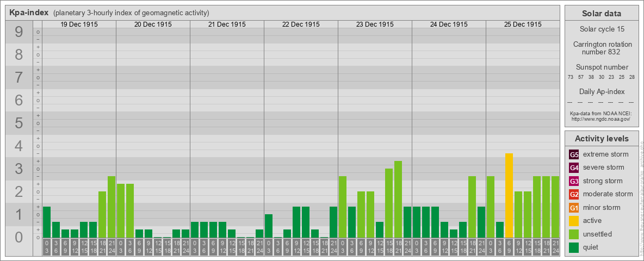This screenshot has width=644, height=261.
Task: Click the 'Activity levels' panel heading
Action: [602, 139]
